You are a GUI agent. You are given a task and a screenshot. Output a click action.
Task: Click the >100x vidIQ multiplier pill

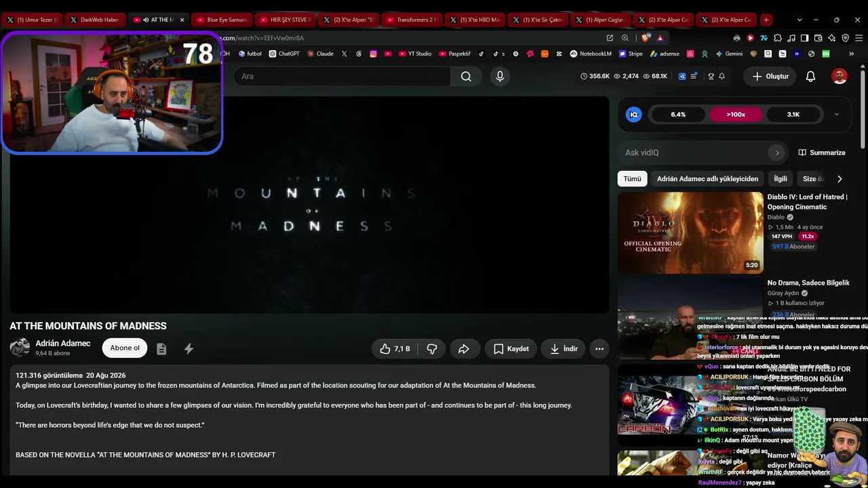(x=736, y=115)
